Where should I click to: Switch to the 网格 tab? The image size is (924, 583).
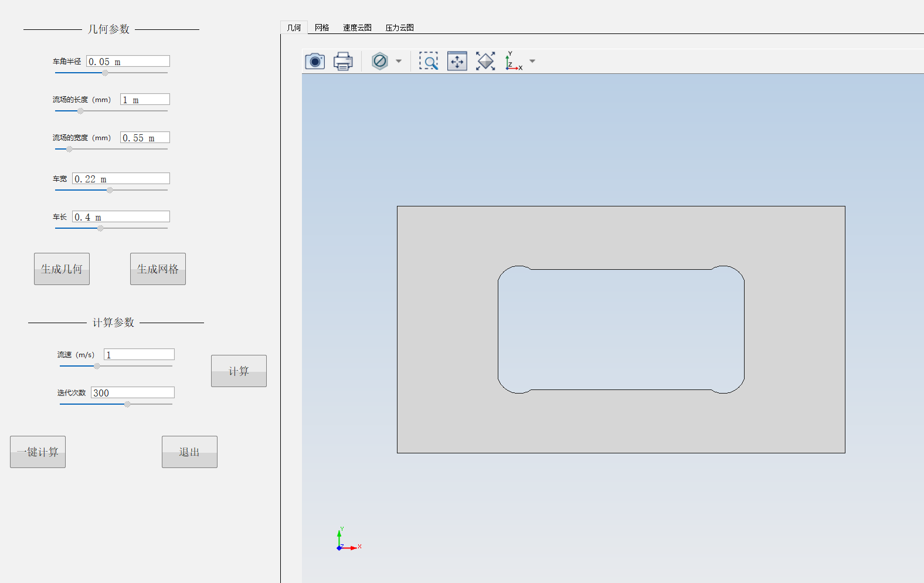322,28
